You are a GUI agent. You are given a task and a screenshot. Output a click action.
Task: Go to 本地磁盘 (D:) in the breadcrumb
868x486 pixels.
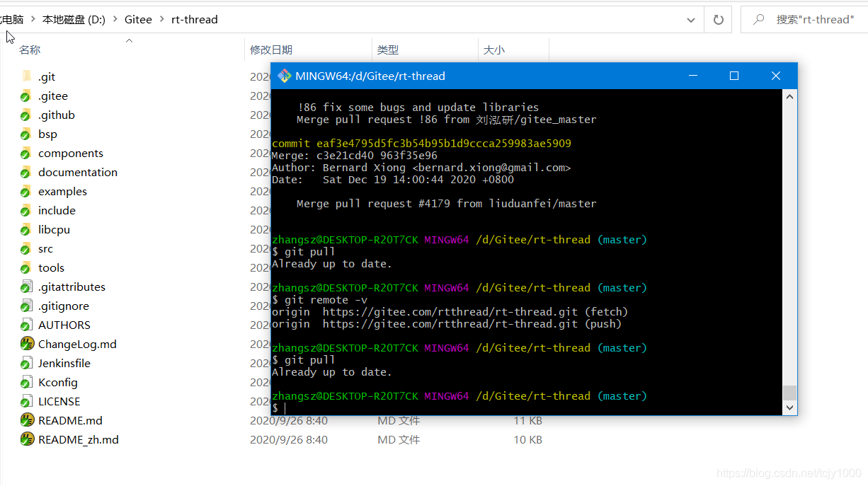(74, 20)
